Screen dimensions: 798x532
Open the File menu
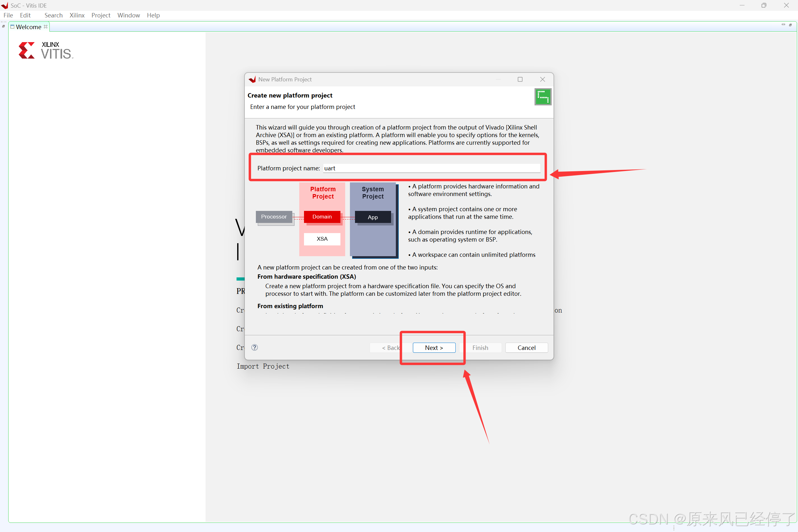8,15
